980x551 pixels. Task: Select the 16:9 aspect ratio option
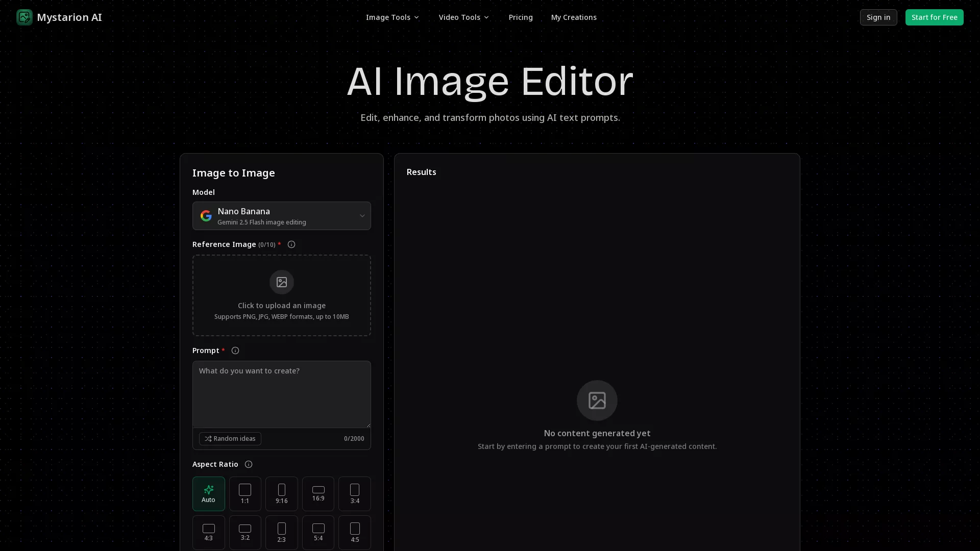point(318,493)
